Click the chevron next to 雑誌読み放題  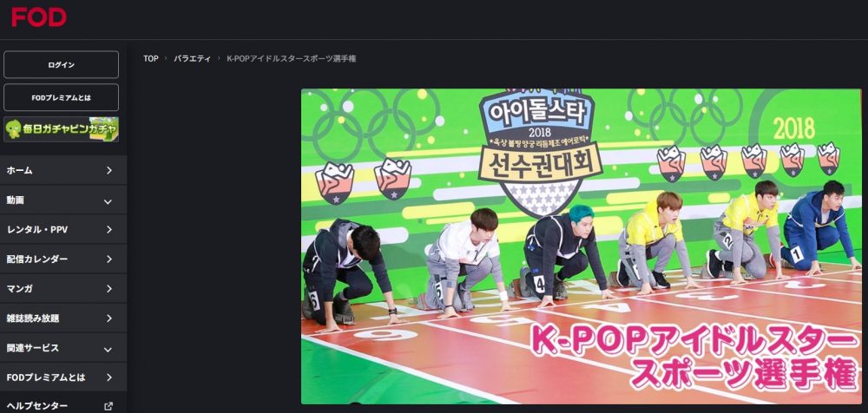click(109, 318)
